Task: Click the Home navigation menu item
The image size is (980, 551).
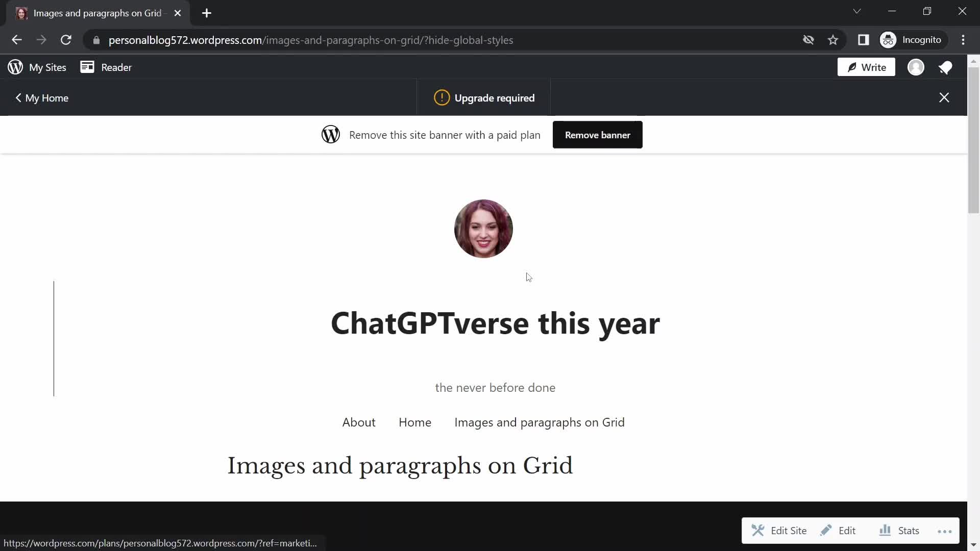Action: 415,422
